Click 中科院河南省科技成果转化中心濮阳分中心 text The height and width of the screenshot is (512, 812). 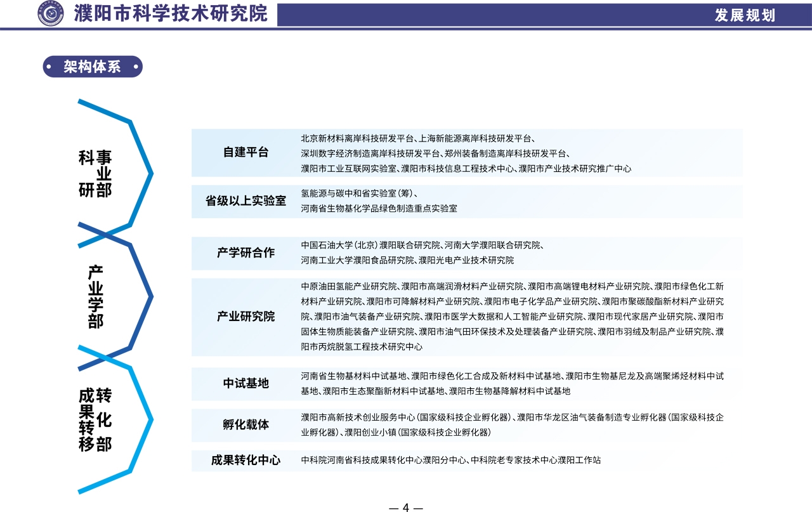point(384,461)
